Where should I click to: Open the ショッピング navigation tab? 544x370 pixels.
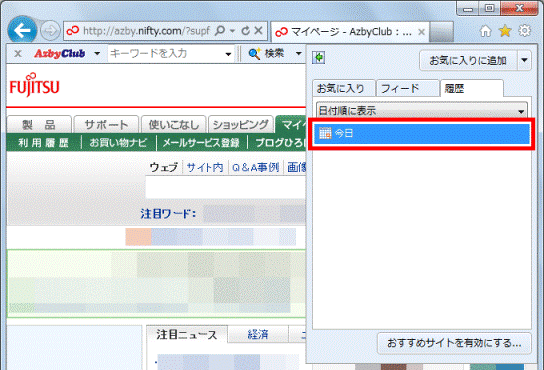(x=241, y=124)
